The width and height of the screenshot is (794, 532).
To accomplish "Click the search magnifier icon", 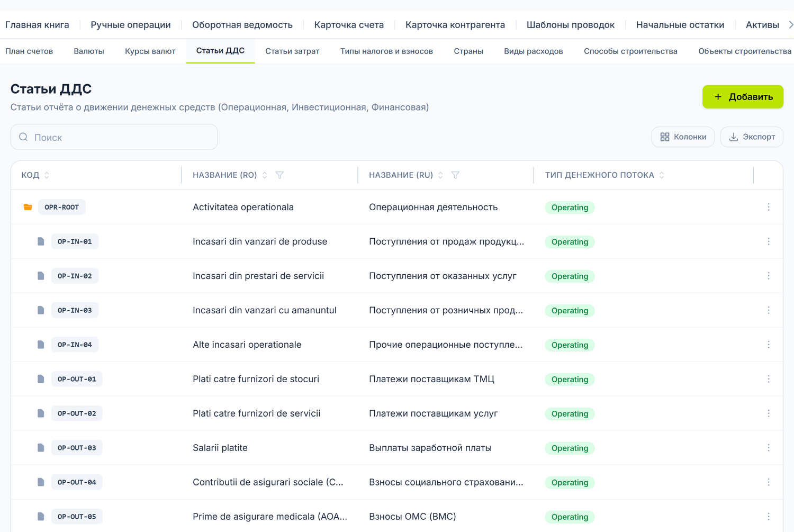I will tap(23, 137).
